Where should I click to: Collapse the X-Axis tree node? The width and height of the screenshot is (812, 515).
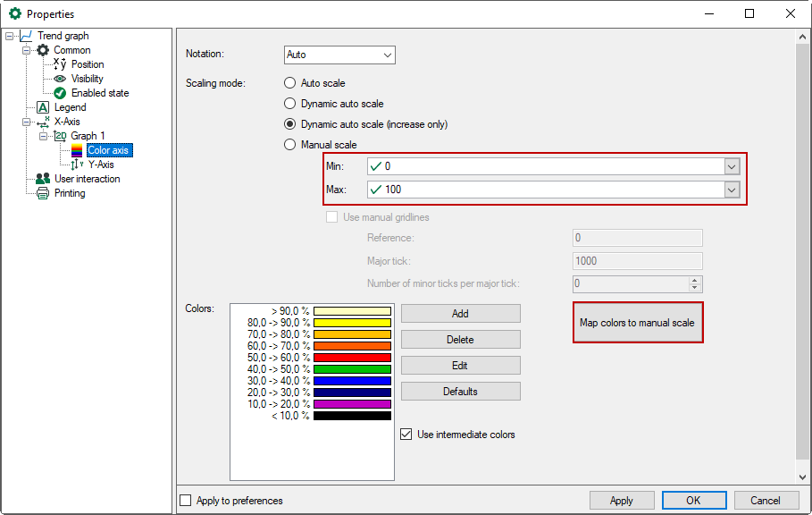click(x=26, y=122)
